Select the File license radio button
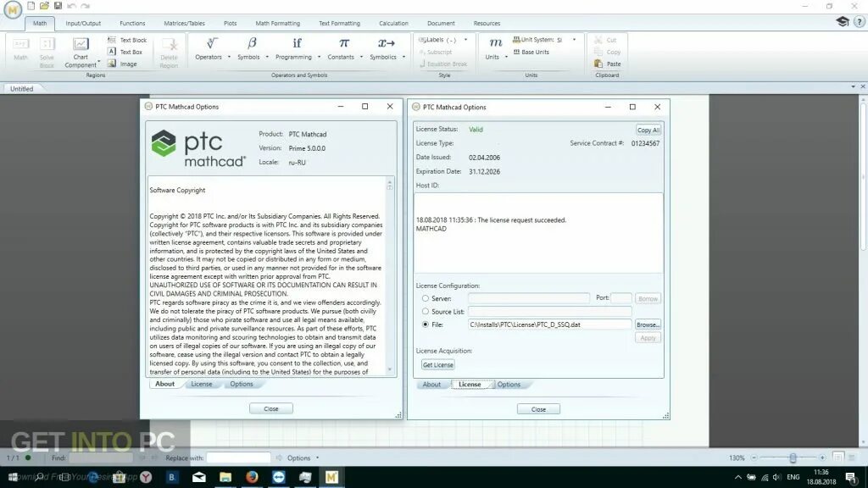Viewport: 868px width, 488px height. coord(426,324)
